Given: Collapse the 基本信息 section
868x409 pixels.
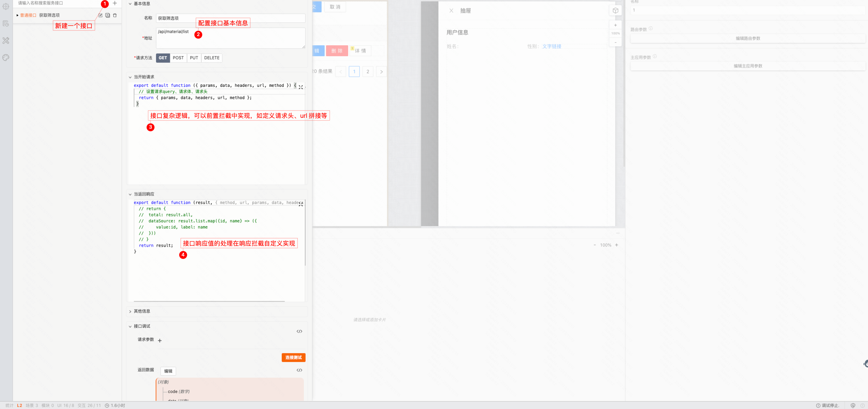Looking at the screenshot, I should click(130, 4).
